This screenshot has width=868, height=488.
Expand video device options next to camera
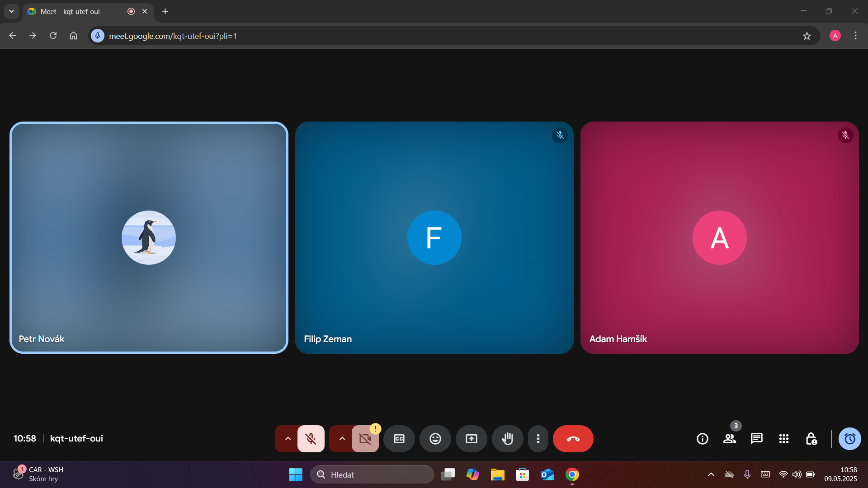(341, 438)
